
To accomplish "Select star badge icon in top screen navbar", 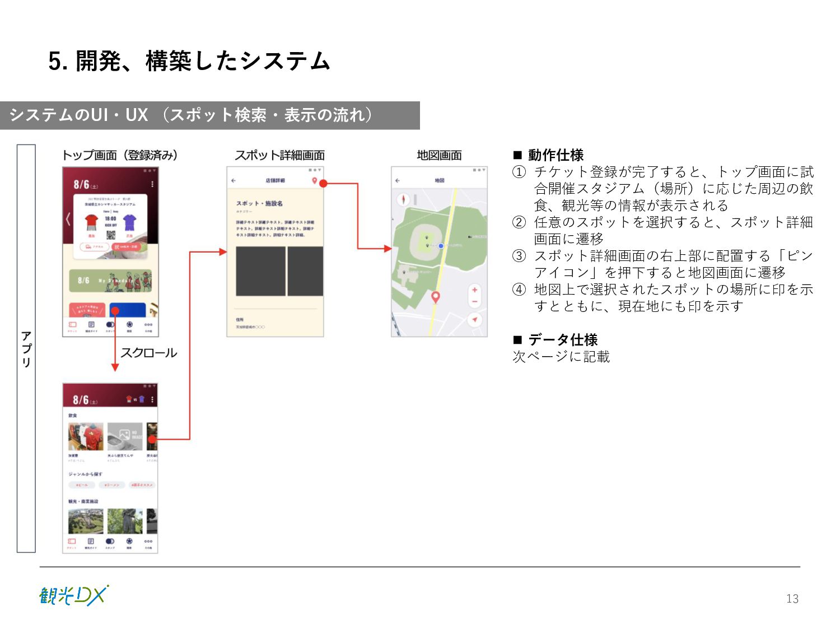I will coord(129,324).
